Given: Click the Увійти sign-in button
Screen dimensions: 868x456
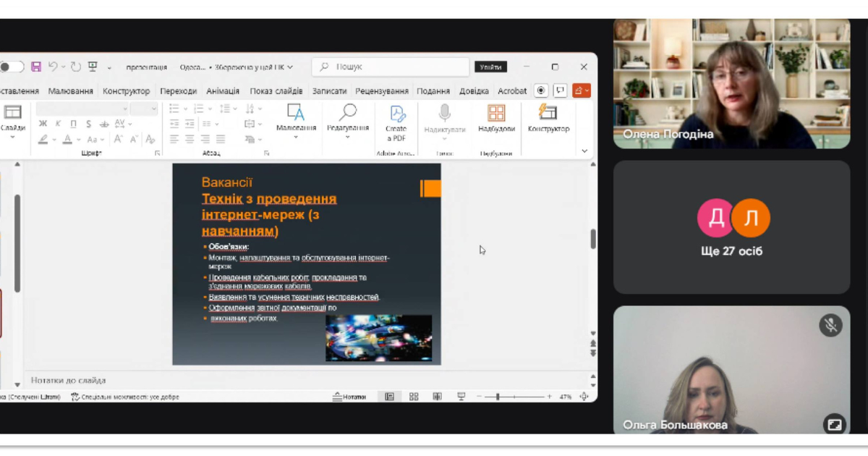Looking at the screenshot, I should click(x=490, y=67).
